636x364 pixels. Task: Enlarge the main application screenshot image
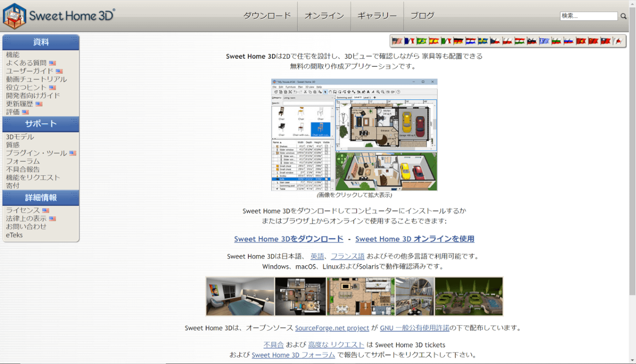click(354, 135)
